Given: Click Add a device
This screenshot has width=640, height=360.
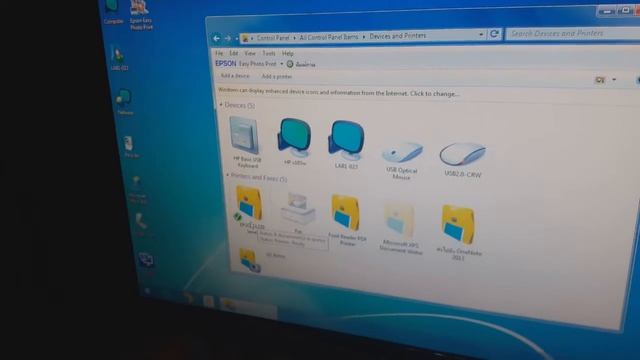Looking at the screenshot, I should tap(235, 76).
